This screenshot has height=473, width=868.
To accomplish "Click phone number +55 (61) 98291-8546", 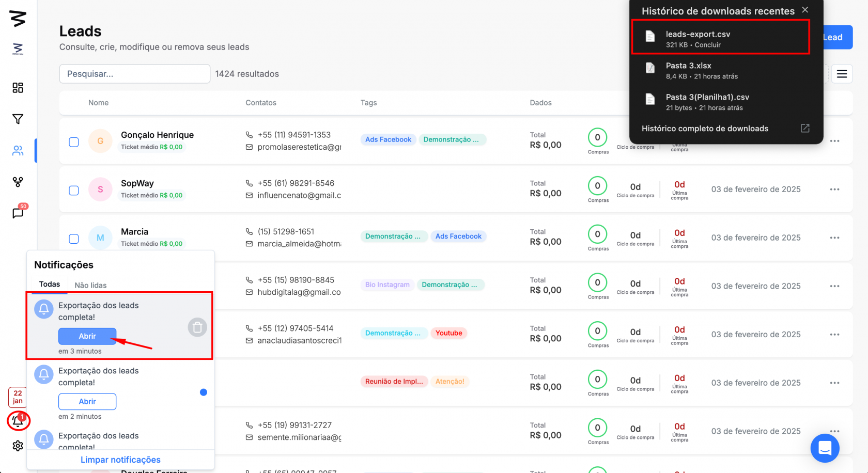I will [x=296, y=183].
